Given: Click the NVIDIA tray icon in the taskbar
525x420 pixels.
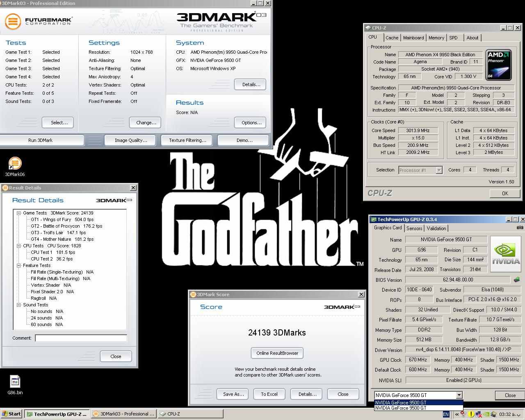Looking at the screenshot, I should coord(487,414).
